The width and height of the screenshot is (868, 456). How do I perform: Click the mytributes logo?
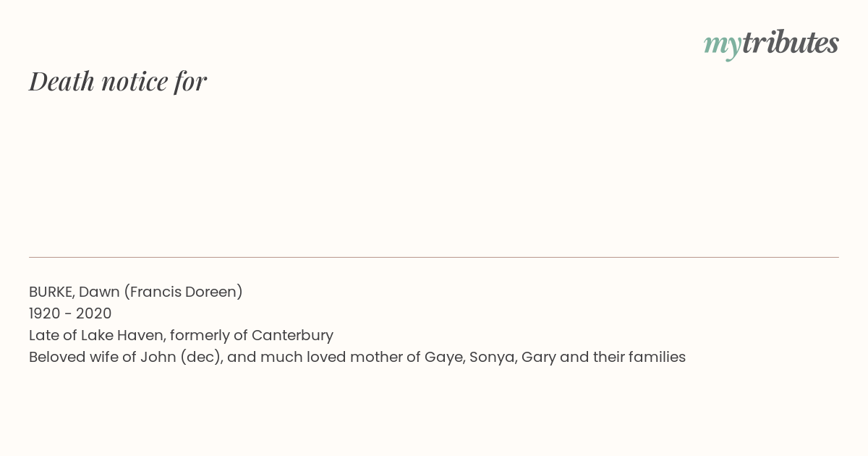pyautogui.click(x=771, y=44)
